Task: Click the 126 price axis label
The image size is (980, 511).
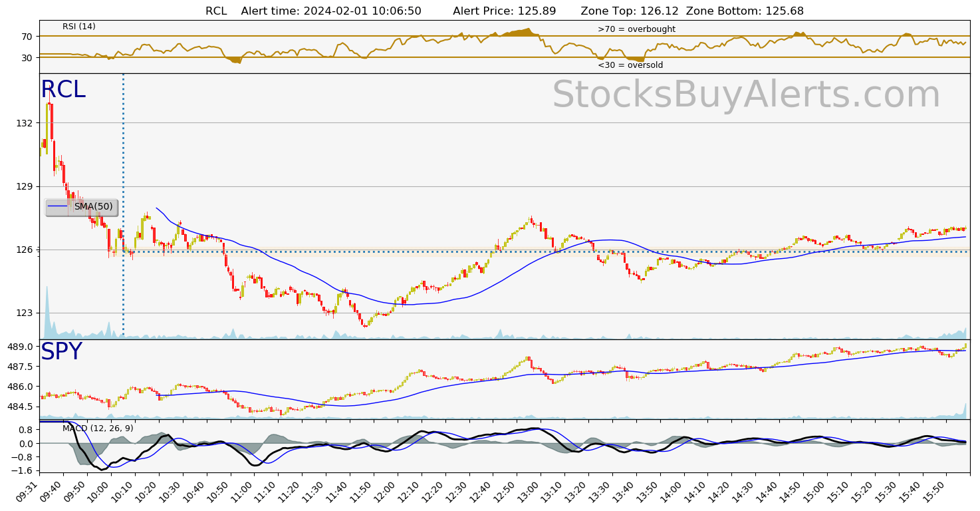Action: [25, 250]
